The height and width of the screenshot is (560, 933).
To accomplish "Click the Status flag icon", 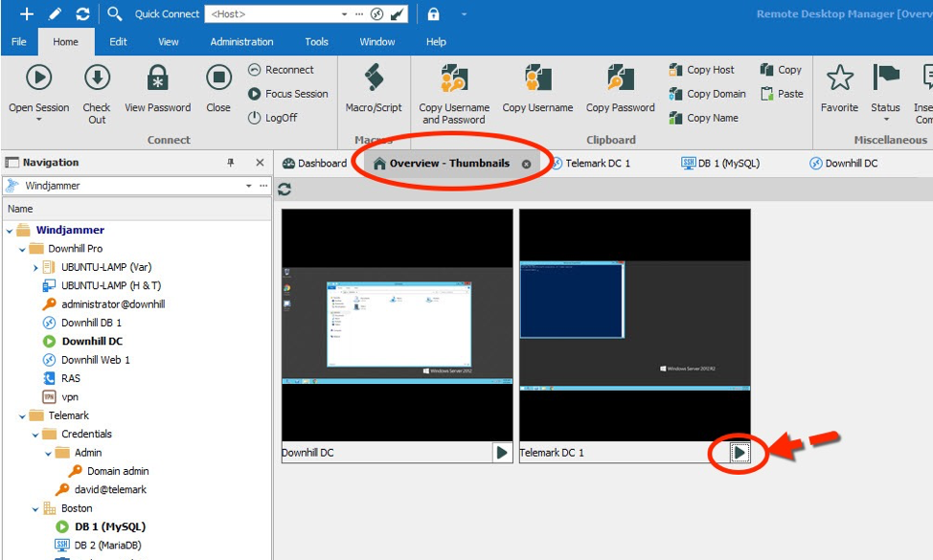I will click(x=885, y=78).
